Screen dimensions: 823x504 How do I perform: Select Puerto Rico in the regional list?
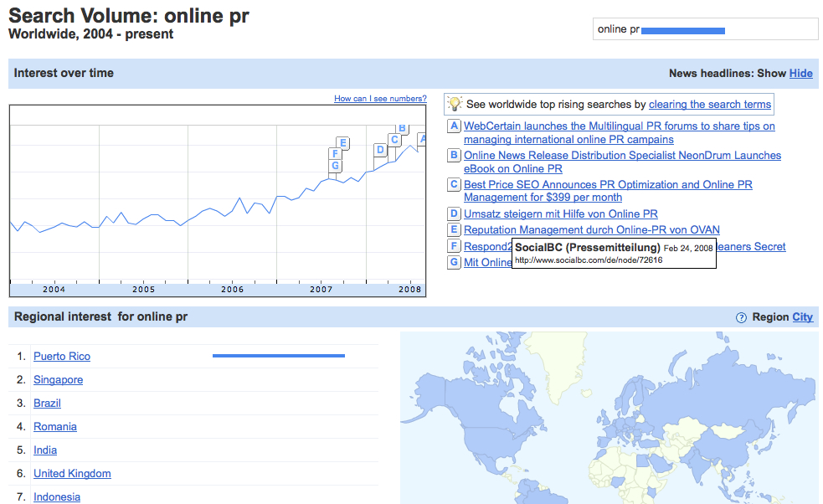click(x=62, y=357)
